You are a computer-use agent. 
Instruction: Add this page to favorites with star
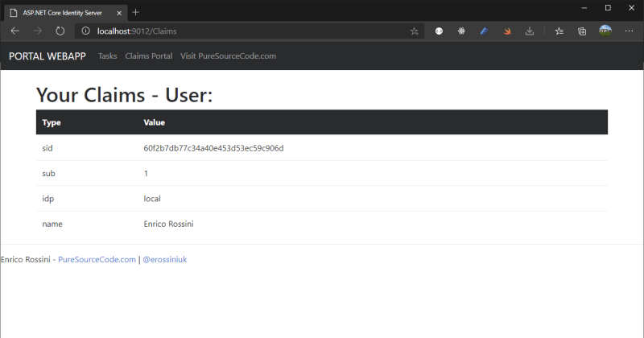415,31
